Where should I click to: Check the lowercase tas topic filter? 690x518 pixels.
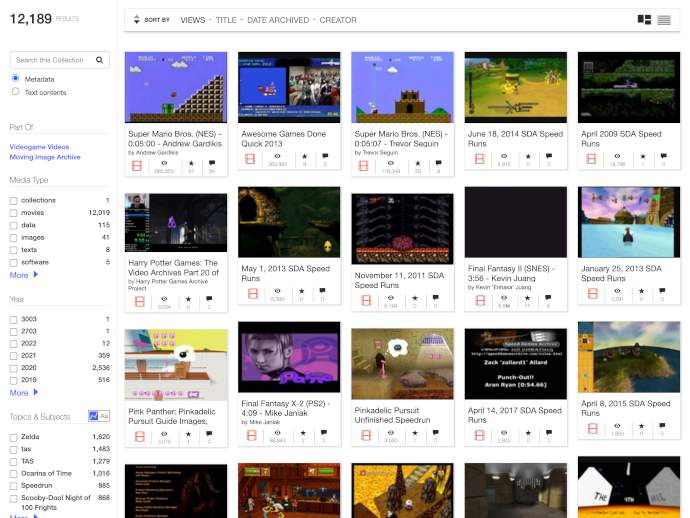click(14, 450)
